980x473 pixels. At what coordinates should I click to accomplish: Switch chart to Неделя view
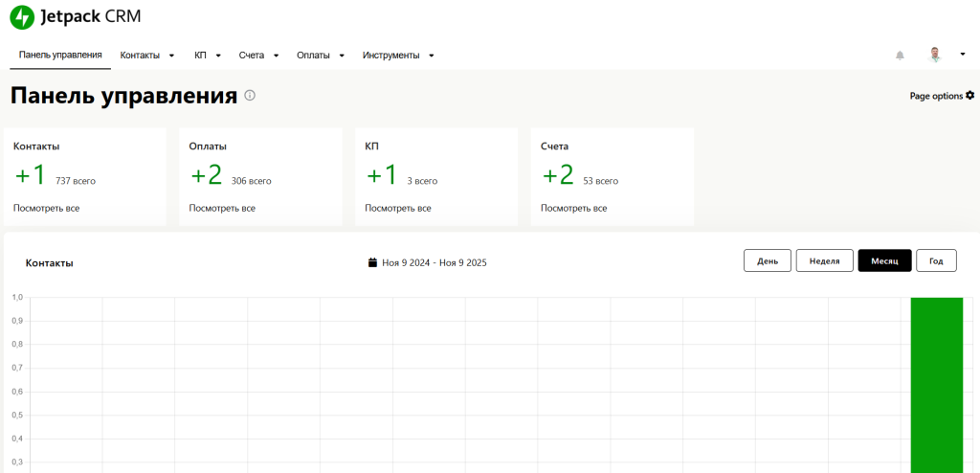coord(824,260)
